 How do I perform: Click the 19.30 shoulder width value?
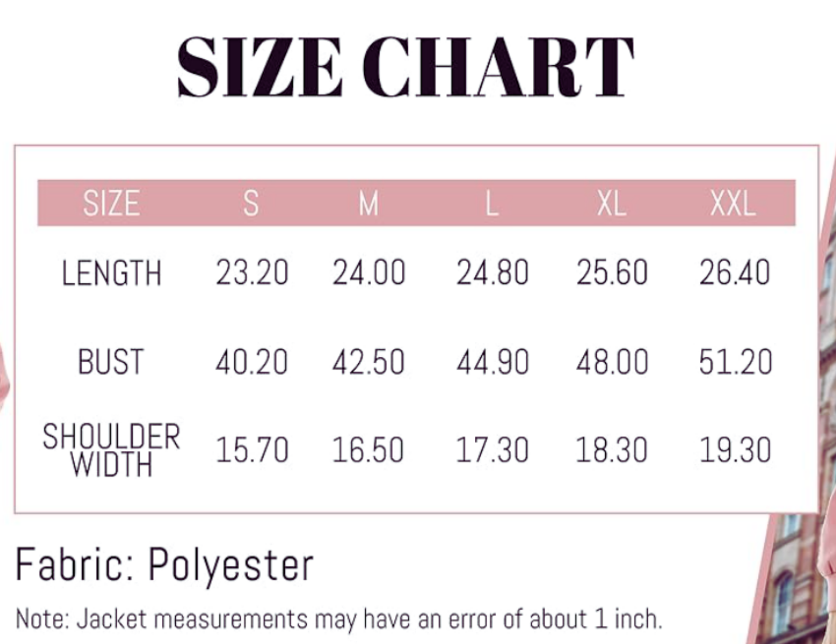coord(735,450)
